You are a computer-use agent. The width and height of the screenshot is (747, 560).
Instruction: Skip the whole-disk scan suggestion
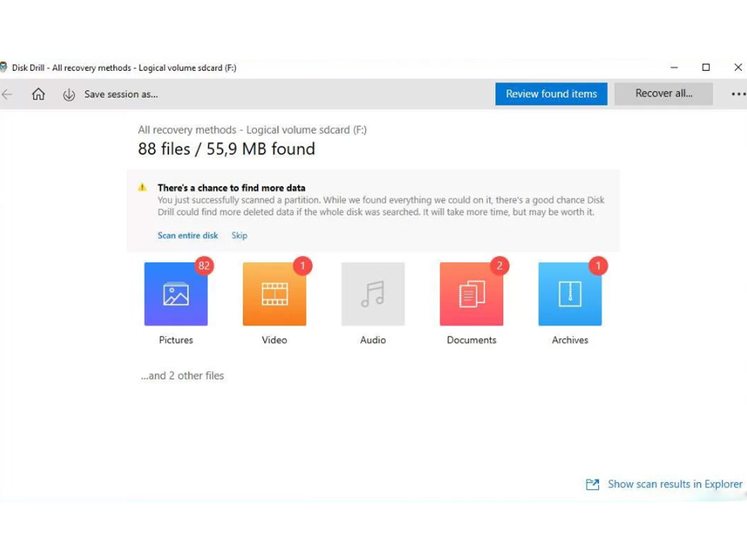point(239,235)
